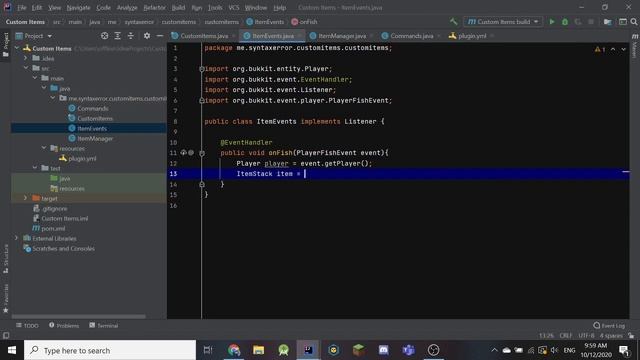Open project structure folder icon in toolbar
The width and height of the screenshot is (640, 360).
click(x=608, y=22)
